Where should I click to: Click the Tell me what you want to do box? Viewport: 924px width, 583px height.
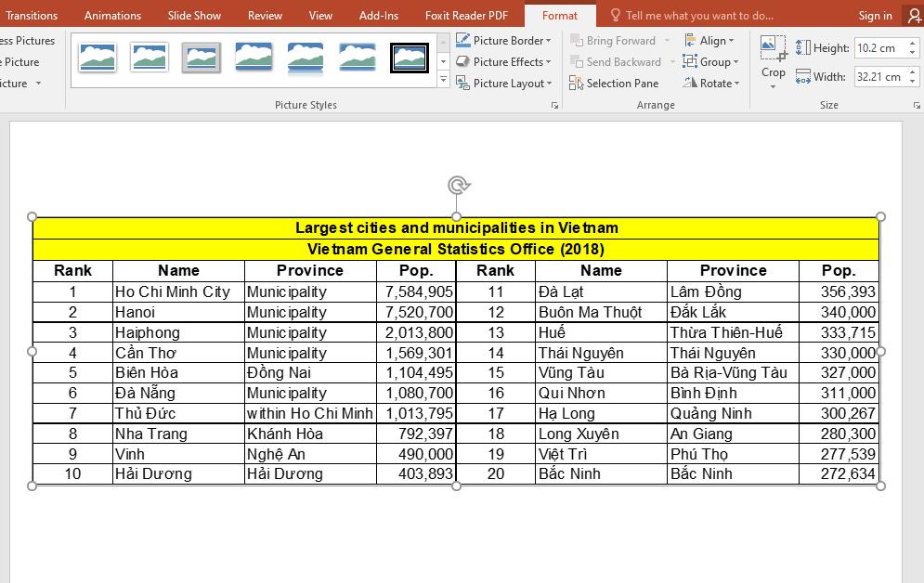(x=692, y=15)
